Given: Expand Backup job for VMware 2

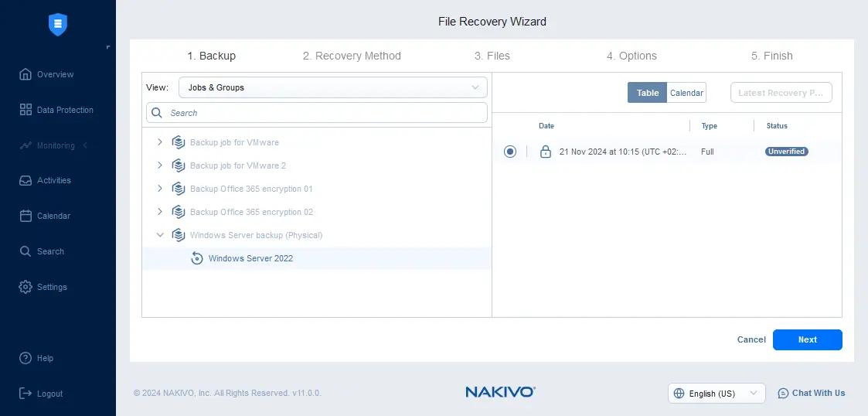Looking at the screenshot, I should coord(159,165).
